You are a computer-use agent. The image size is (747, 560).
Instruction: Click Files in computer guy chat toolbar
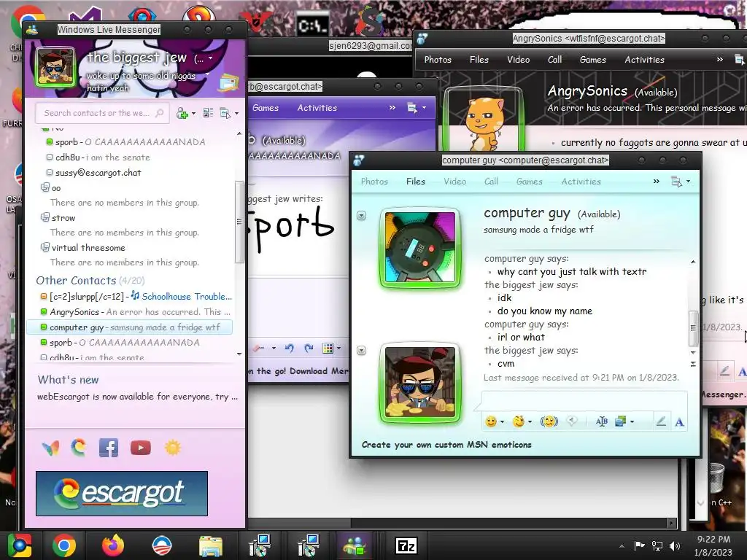tap(415, 182)
